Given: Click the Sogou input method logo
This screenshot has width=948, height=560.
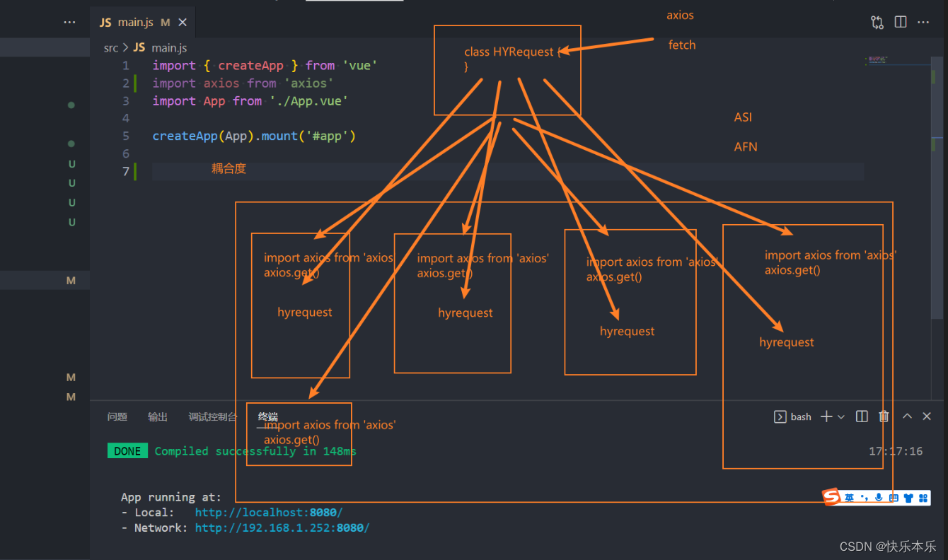Looking at the screenshot, I should [x=831, y=498].
